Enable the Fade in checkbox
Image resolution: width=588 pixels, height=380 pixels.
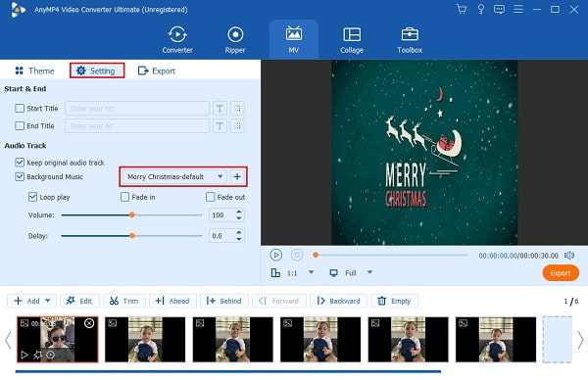[x=124, y=197]
